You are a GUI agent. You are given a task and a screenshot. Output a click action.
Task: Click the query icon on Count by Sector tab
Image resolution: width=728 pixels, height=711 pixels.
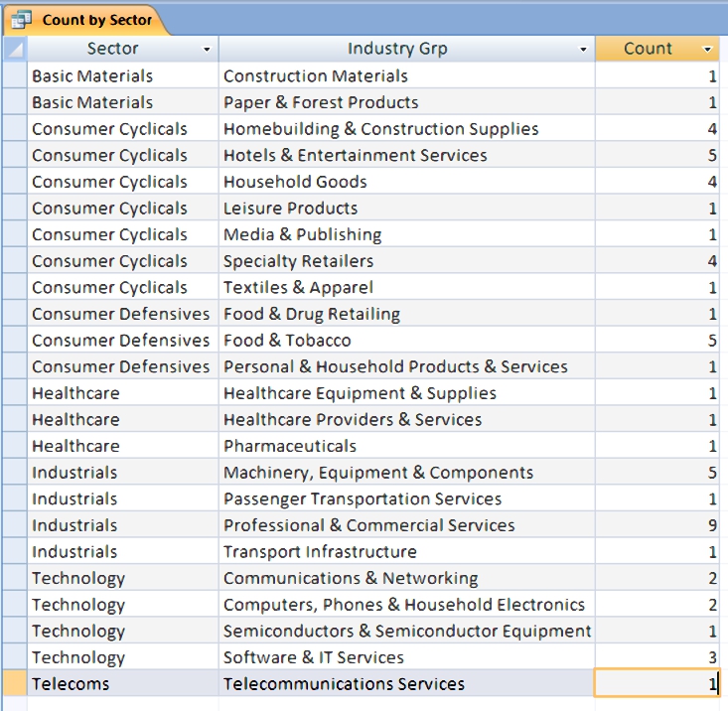point(21,20)
